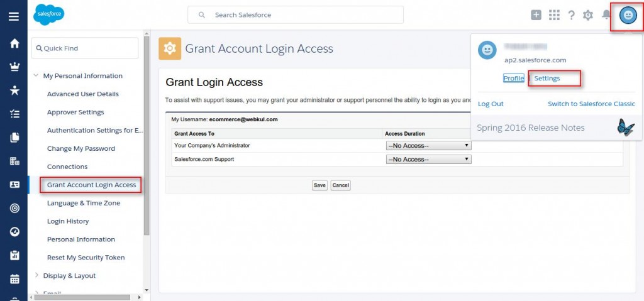Click the sidebar scroll left arrow

(x=30, y=297)
